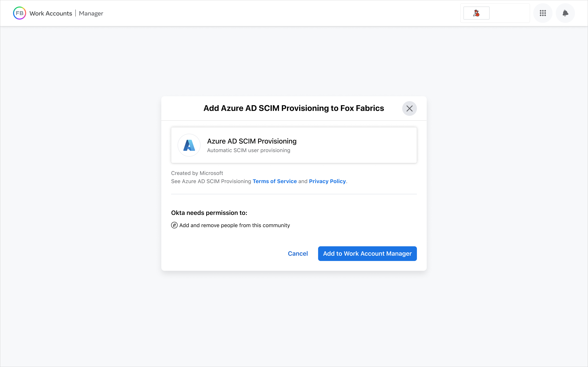The width and height of the screenshot is (588, 367).
Task: Click the close X icon on dialog
Action: pyautogui.click(x=409, y=108)
